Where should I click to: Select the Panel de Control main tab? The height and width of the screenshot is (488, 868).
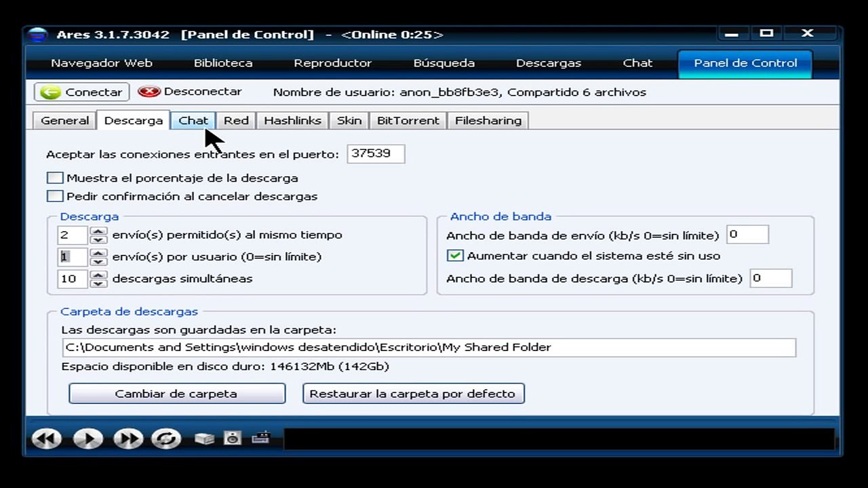click(x=745, y=63)
